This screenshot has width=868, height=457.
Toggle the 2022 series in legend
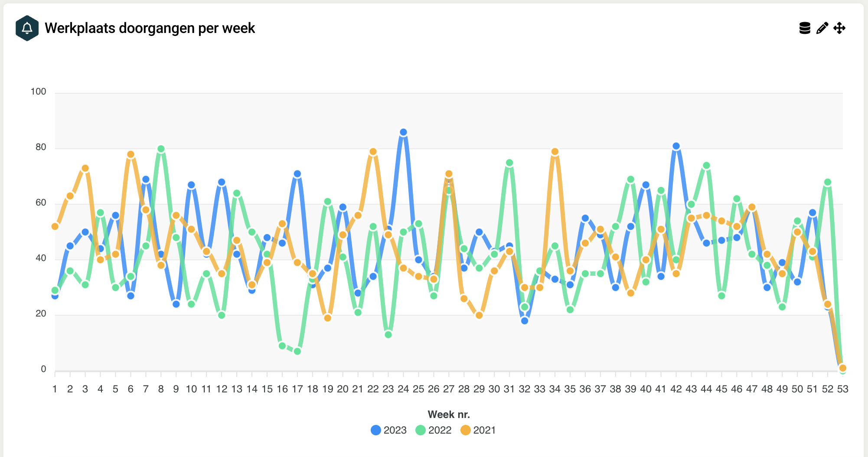click(440, 430)
